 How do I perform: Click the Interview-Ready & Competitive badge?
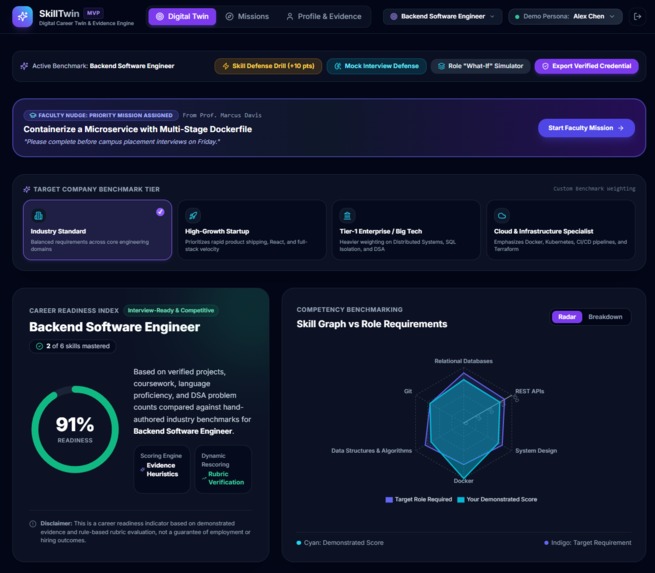171,311
